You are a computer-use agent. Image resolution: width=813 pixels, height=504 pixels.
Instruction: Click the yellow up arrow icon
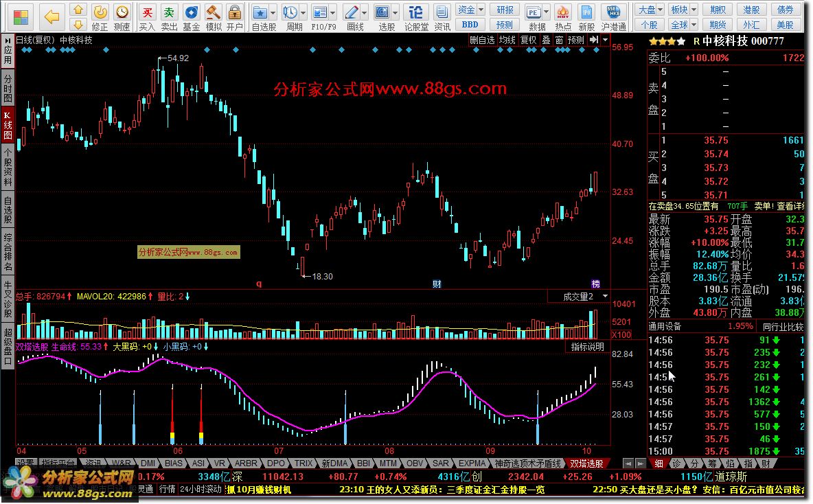coord(78,10)
